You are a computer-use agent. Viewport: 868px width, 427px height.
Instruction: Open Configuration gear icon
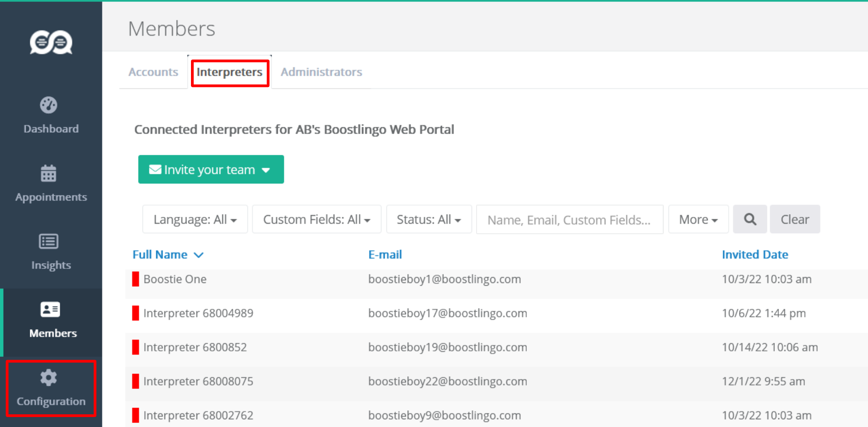[x=48, y=377]
